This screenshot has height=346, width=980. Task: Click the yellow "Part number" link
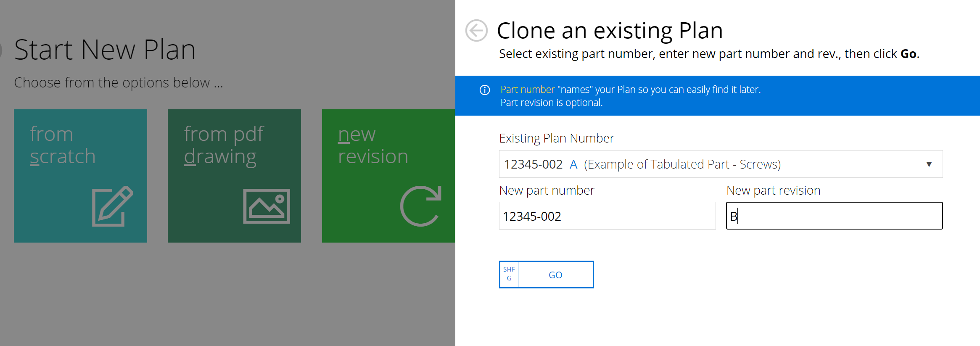527,90
